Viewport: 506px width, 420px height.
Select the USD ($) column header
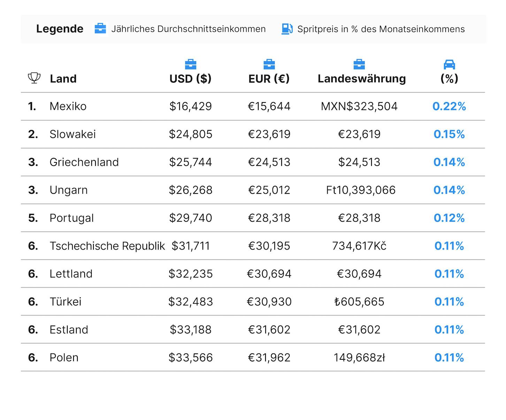pyautogui.click(x=191, y=79)
